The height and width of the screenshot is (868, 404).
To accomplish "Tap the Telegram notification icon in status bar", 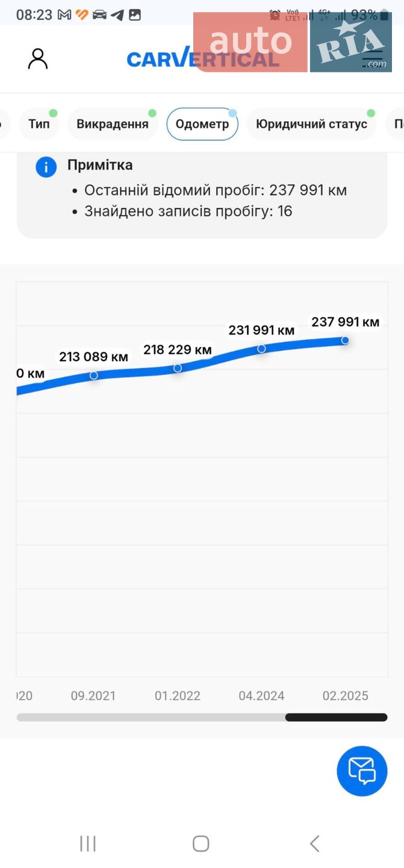I will pos(117,15).
